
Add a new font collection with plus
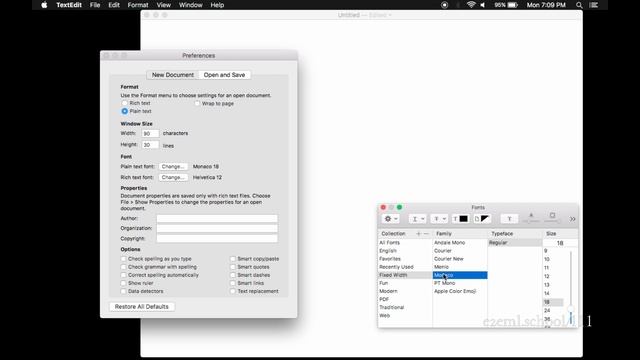pos(418,233)
